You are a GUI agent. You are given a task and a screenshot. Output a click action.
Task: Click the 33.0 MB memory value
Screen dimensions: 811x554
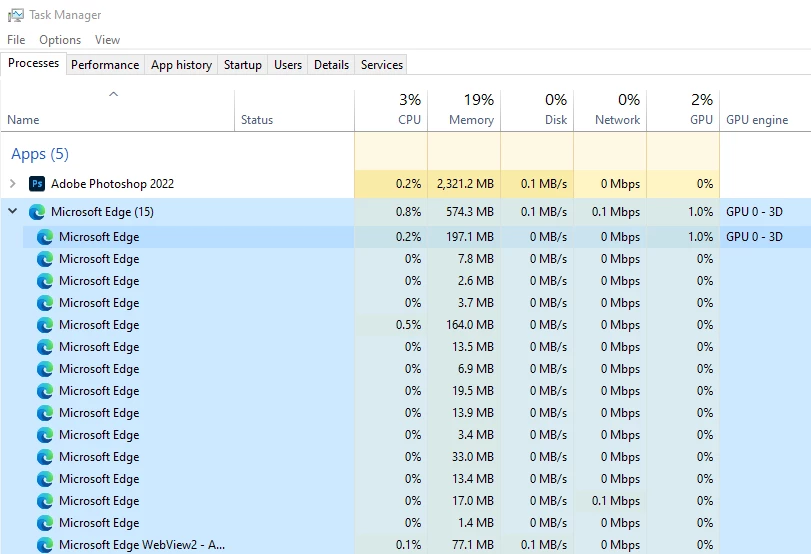click(473, 457)
